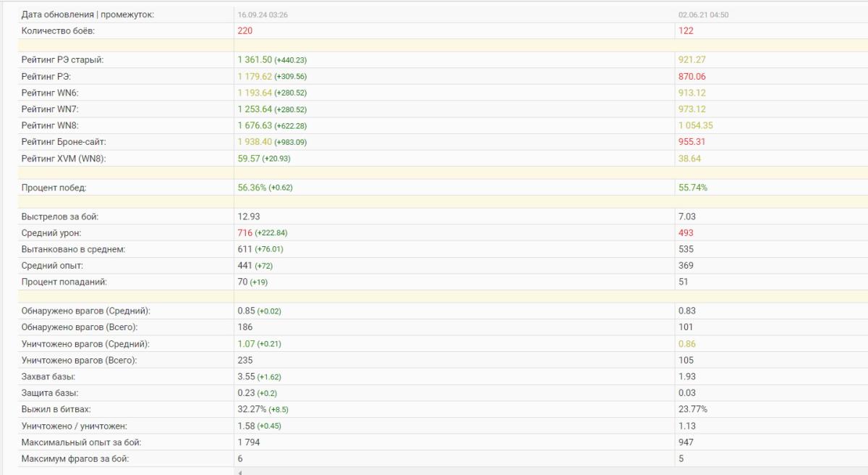Click the win rate 55.74%

point(693,188)
